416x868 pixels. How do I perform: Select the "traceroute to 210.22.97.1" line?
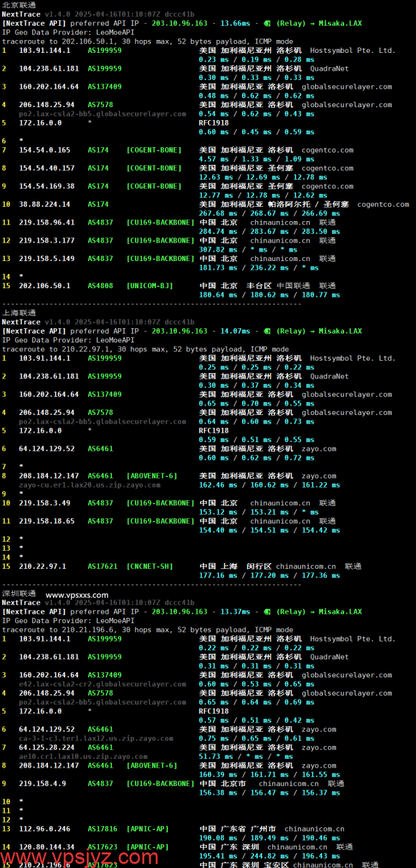click(146, 349)
